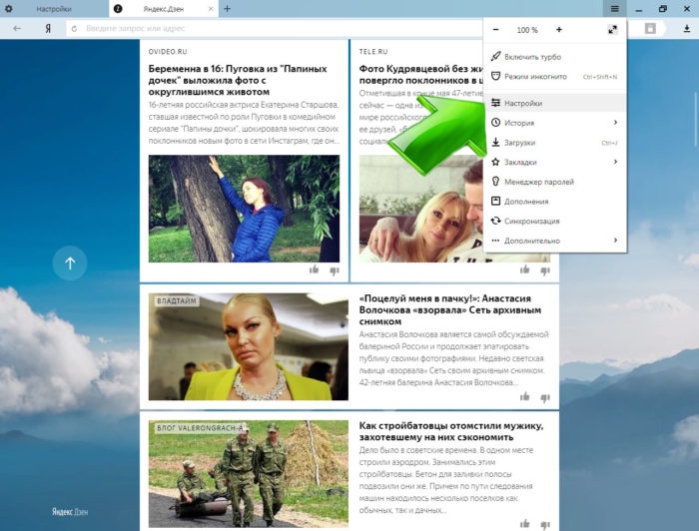699x531 pixels.
Task: Open article 'Беременна в 16: Пуговка'
Action: coord(238,80)
